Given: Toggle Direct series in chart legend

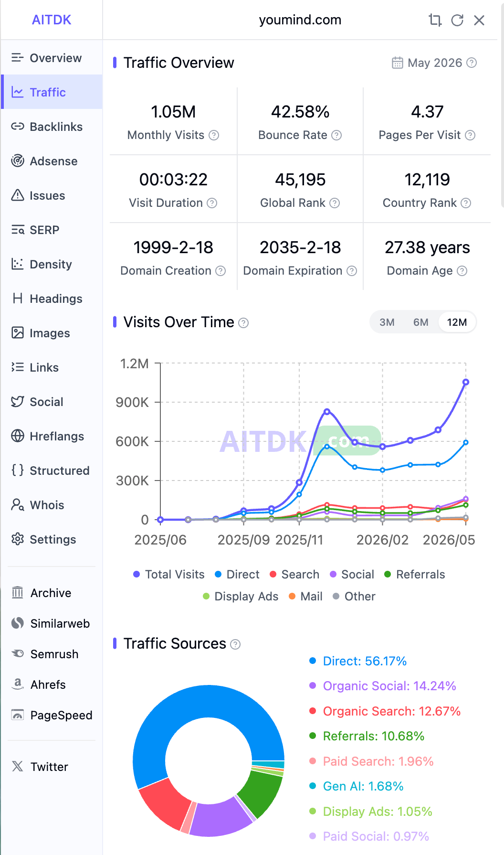Looking at the screenshot, I should pyautogui.click(x=237, y=575).
